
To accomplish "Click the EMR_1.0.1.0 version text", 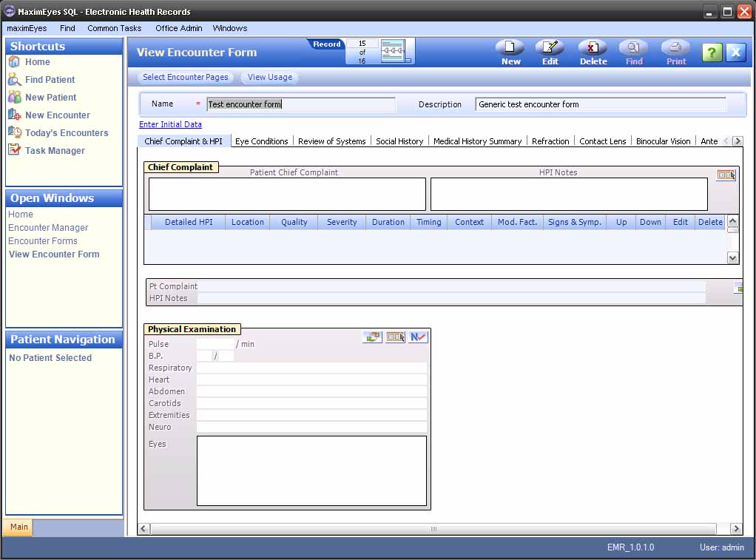I will [630, 547].
